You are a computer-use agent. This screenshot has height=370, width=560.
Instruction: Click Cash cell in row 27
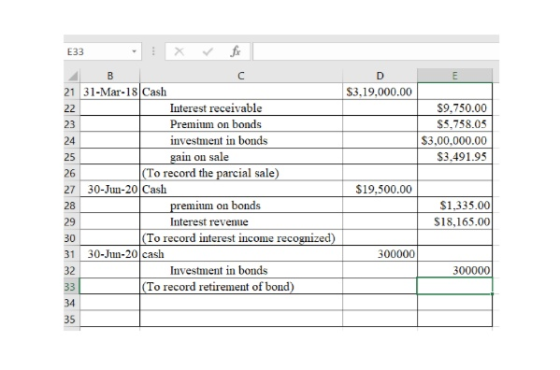[x=241, y=189]
